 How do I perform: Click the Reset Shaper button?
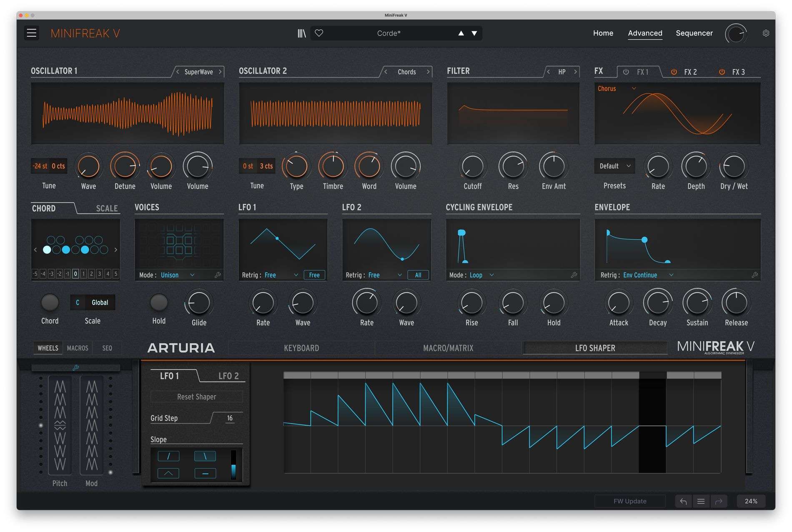(196, 396)
